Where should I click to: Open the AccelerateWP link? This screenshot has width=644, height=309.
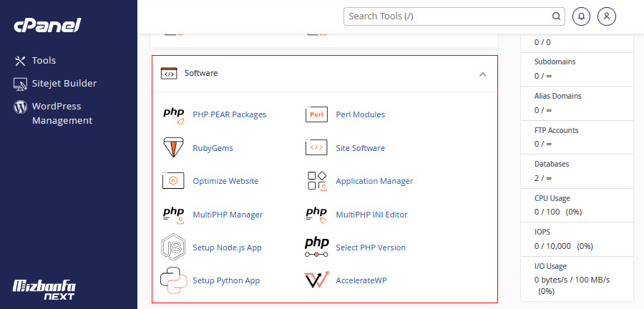click(x=361, y=280)
